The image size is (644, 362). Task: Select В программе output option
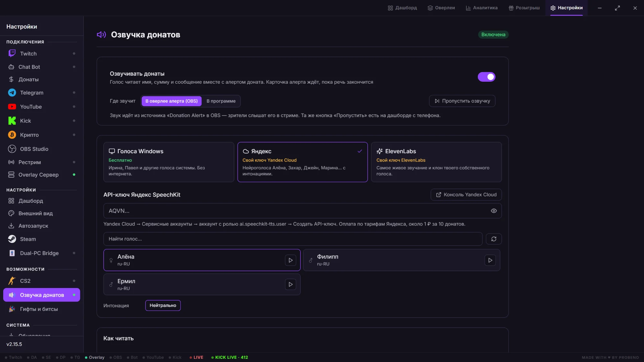pyautogui.click(x=221, y=101)
